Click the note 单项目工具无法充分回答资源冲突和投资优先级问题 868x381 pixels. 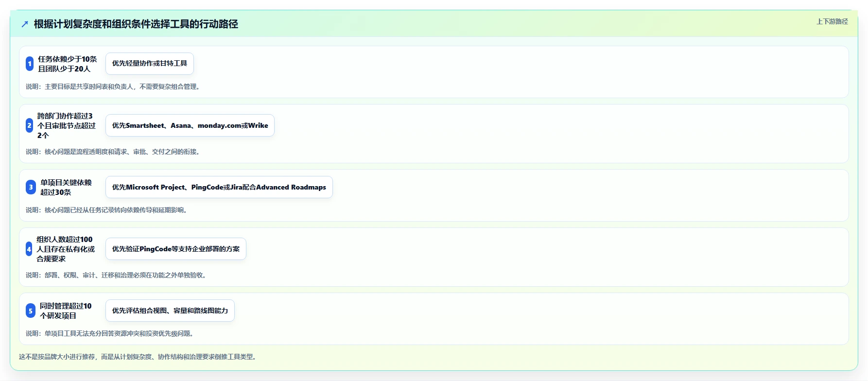coord(110,333)
